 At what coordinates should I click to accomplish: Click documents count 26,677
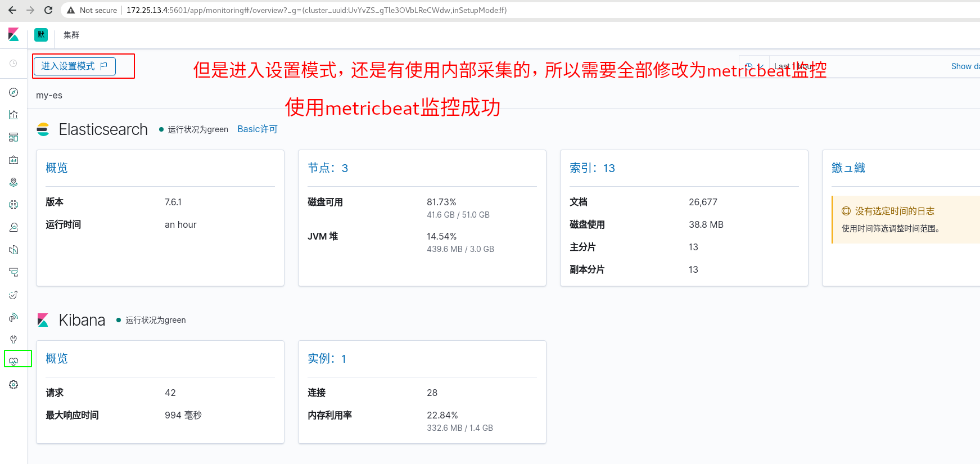coord(703,202)
